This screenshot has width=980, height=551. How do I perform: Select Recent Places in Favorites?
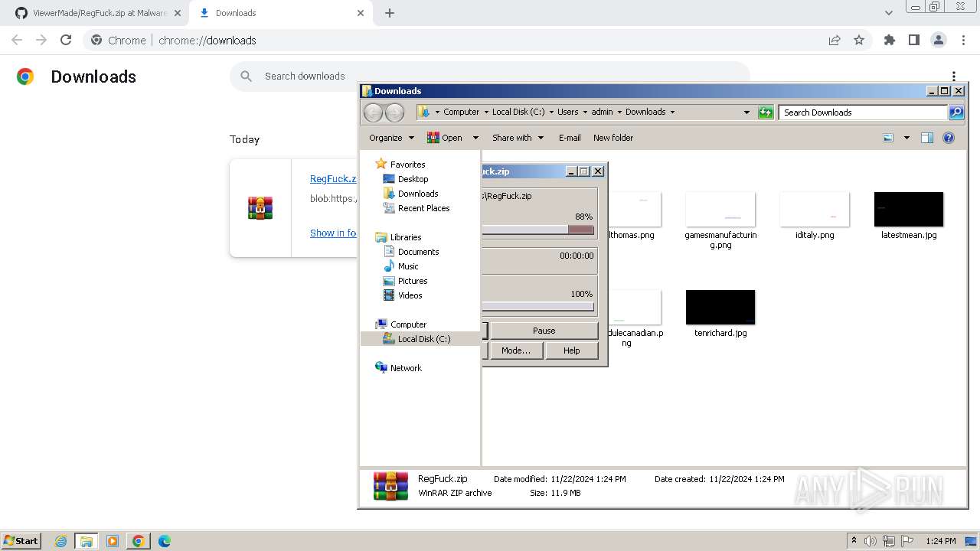(x=423, y=208)
